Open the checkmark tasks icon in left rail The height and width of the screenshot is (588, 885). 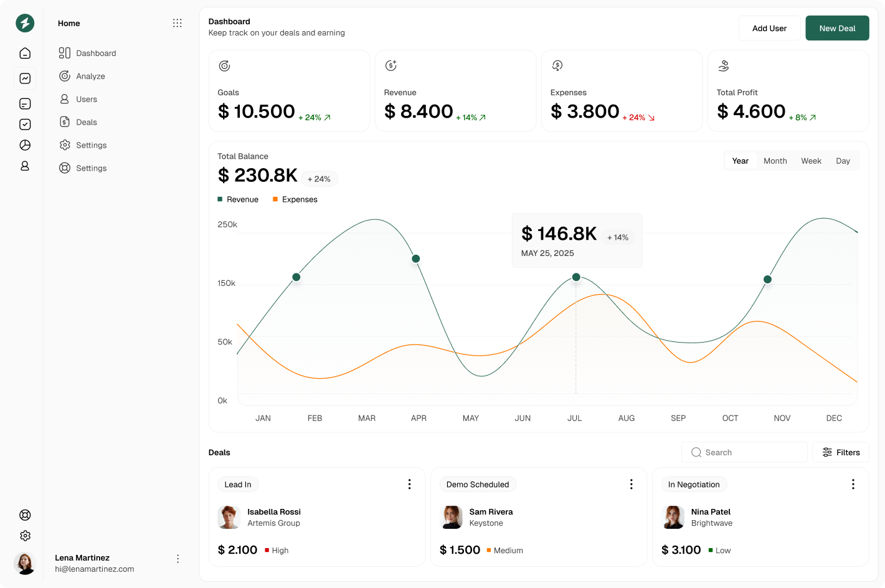25,125
